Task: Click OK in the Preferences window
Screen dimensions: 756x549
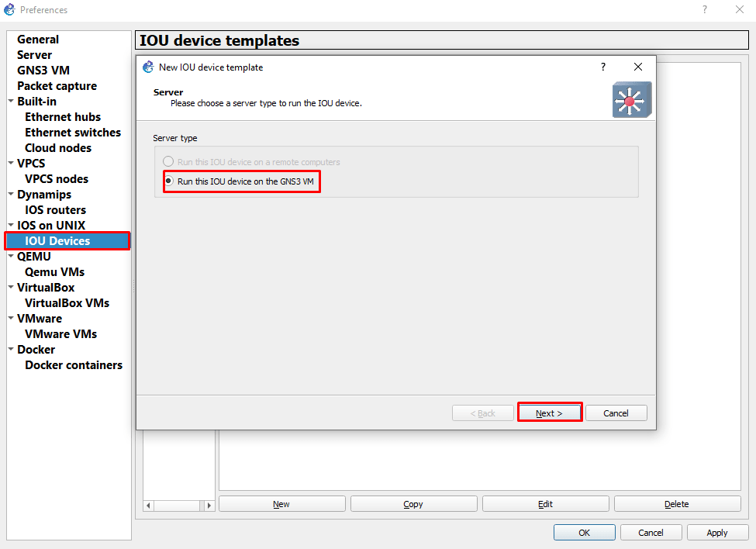Action: coord(585,533)
